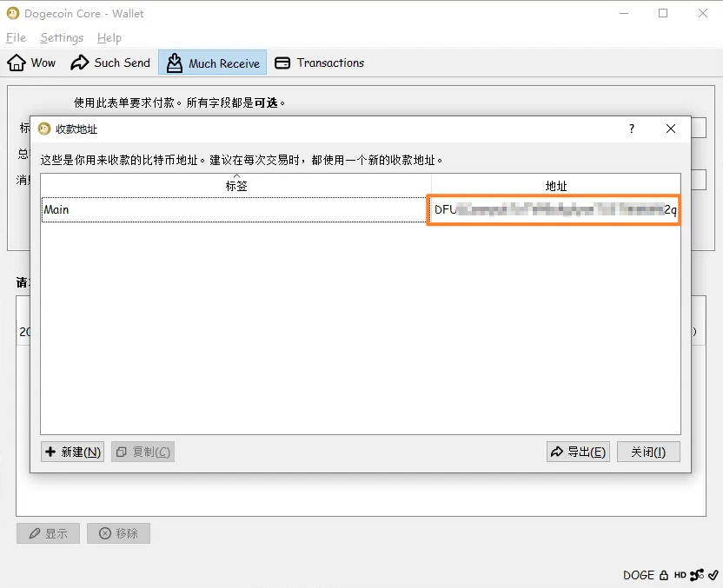The height and width of the screenshot is (588, 723).
Task: Click the Dogecoin icon in 收款地址 dialog title
Action: (x=44, y=129)
